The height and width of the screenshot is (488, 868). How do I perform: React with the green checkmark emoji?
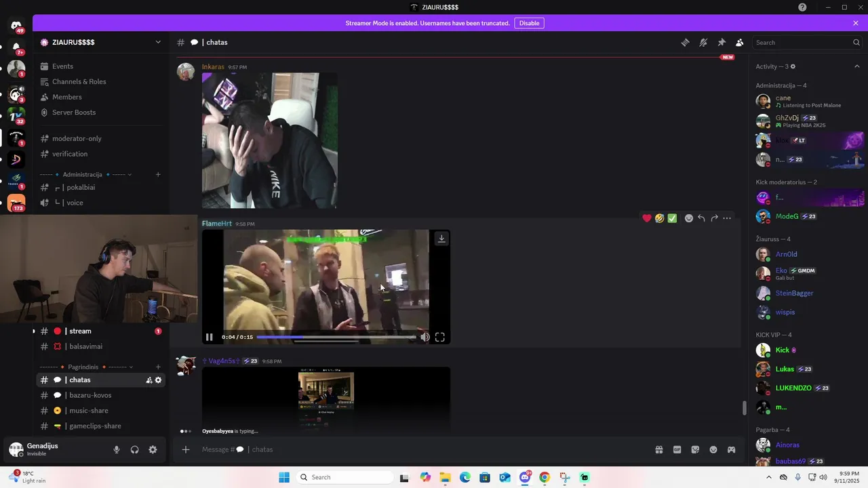672,218
